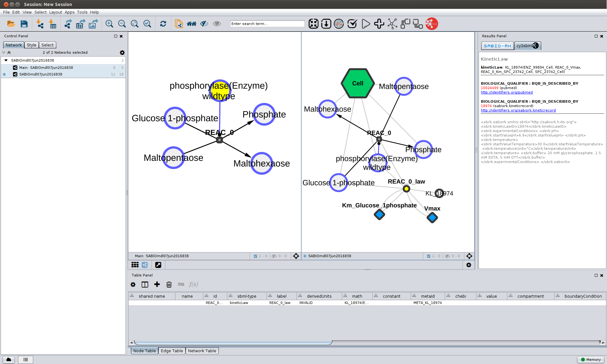Image resolution: width=607 pixels, height=364 pixels.
Task: Click the Export Network to Image icon
Action: [93, 24]
